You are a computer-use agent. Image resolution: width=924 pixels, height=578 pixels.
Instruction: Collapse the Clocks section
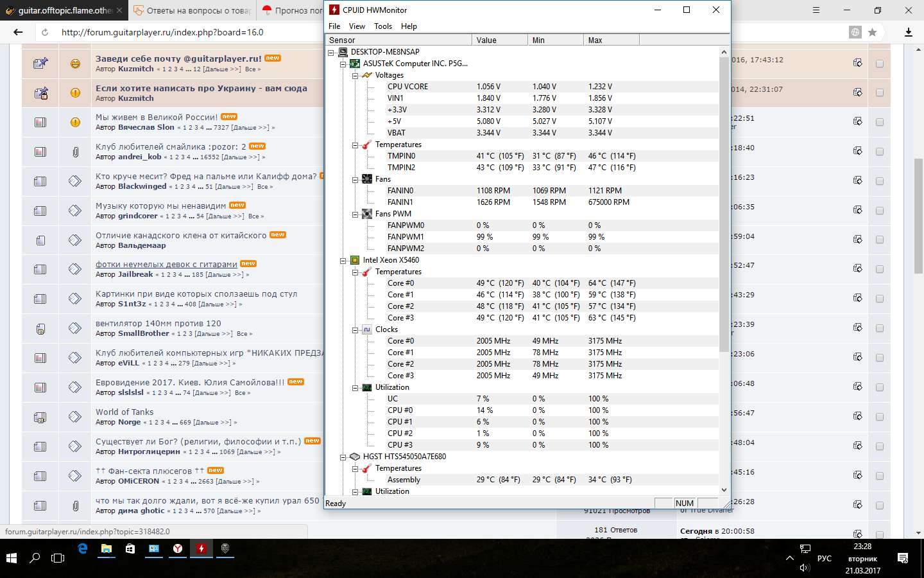click(355, 329)
